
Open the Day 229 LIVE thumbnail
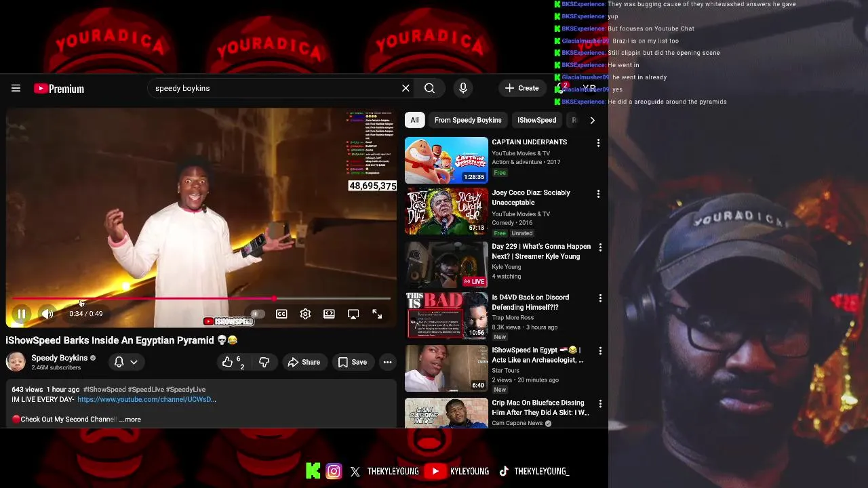(446, 265)
